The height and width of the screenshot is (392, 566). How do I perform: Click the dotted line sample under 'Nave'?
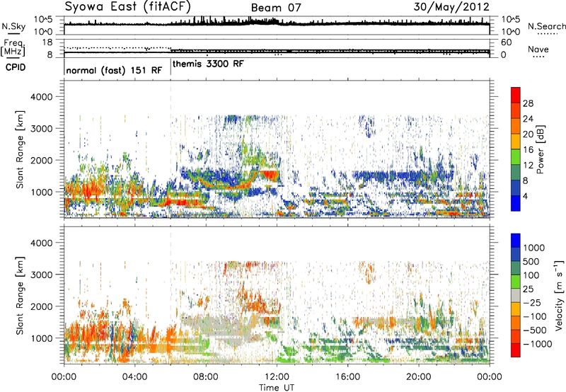click(538, 57)
